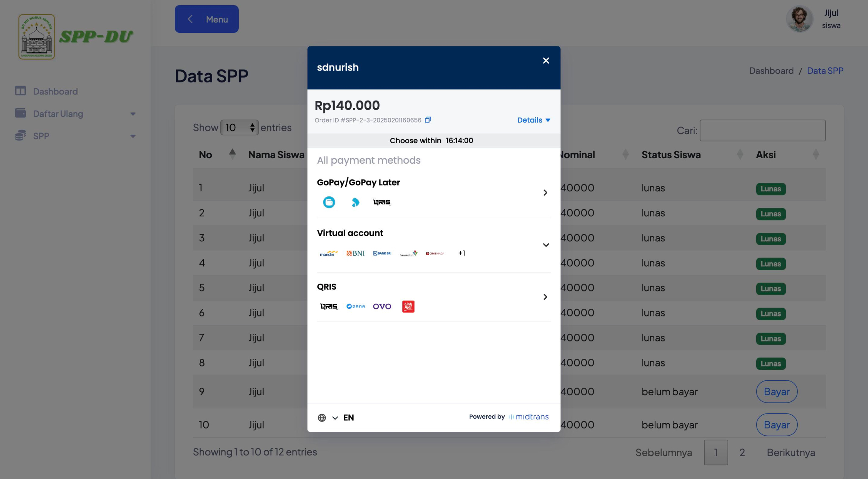The image size is (868, 479).
Task: Click the BNI bank logo
Action: pos(355,253)
